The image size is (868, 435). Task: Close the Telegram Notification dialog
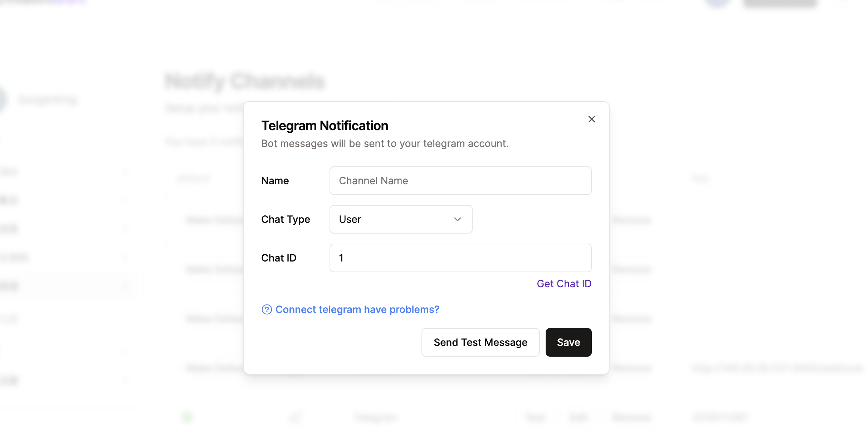pyautogui.click(x=591, y=119)
